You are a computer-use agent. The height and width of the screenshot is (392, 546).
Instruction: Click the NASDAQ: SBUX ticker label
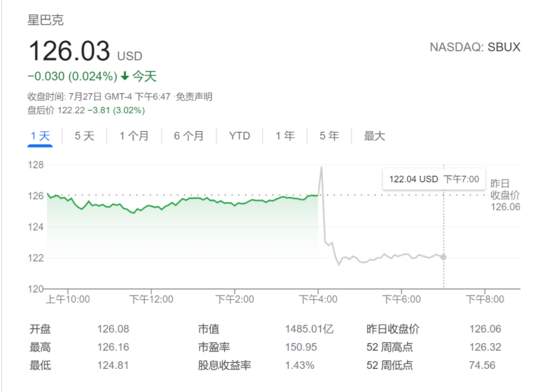pyautogui.click(x=475, y=47)
